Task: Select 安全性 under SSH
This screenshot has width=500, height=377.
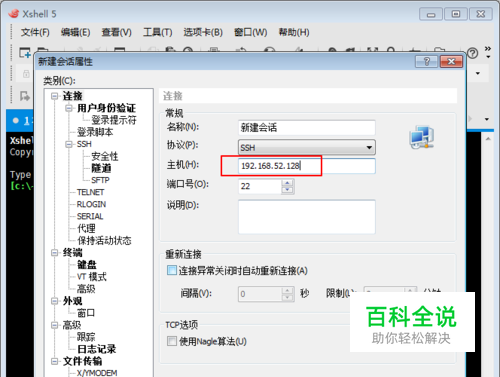Action: 105,156
